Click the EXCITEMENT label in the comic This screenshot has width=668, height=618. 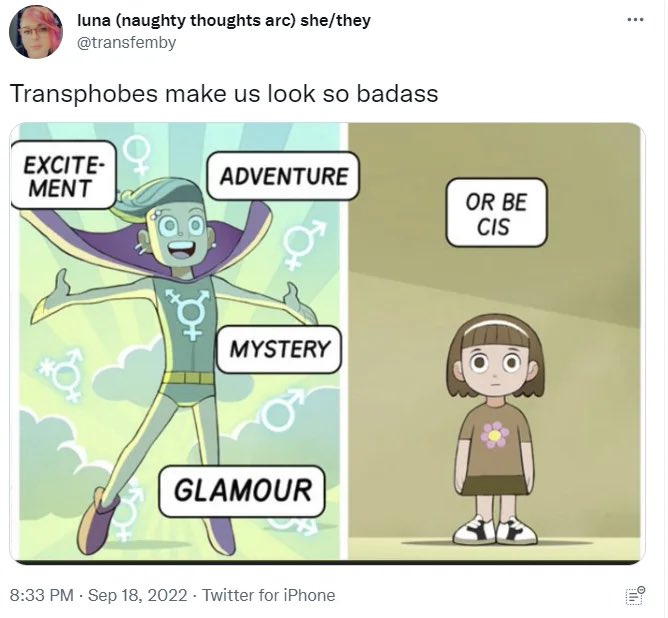pyautogui.click(x=63, y=175)
